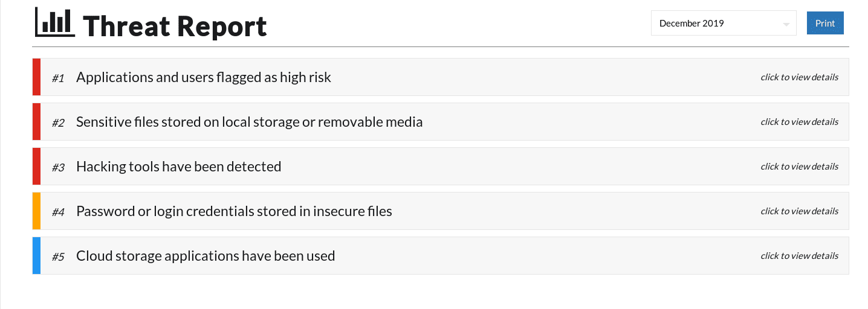The width and height of the screenshot is (868, 309).
Task: Click the arrow on the month selector
Action: click(x=786, y=24)
